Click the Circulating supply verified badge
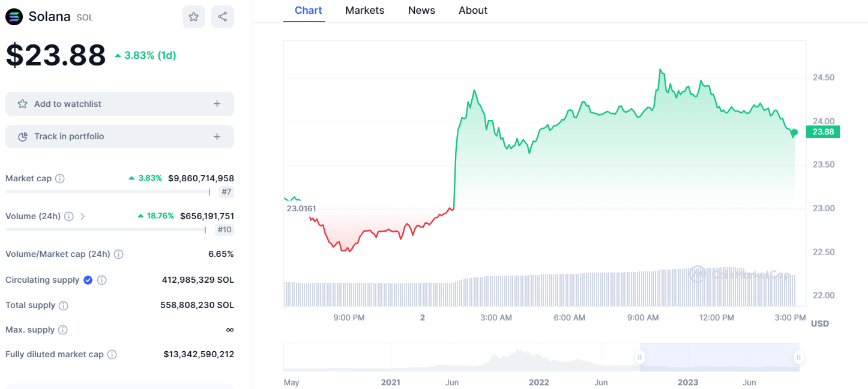This screenshot has height=389, width=868. 88,280
